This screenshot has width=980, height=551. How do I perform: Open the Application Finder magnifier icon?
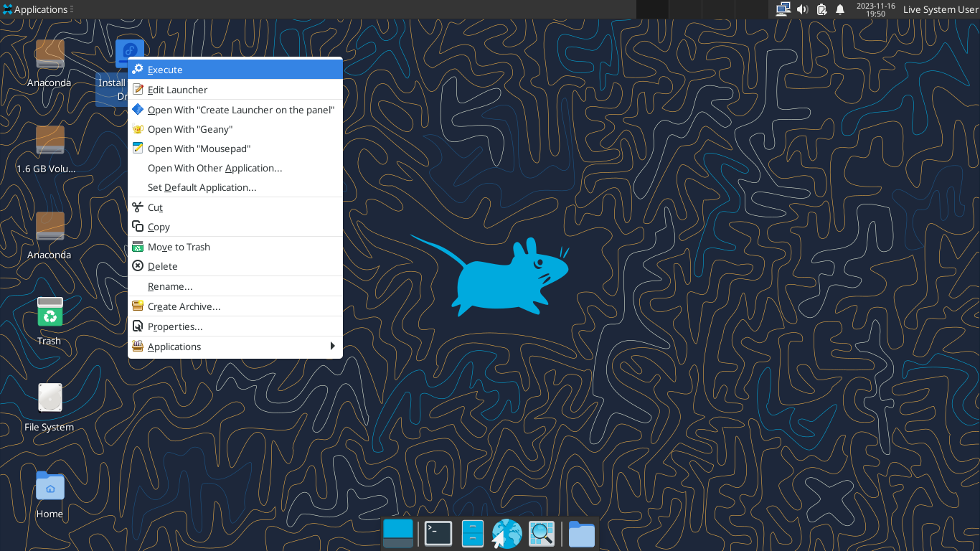tap(542, 533)
